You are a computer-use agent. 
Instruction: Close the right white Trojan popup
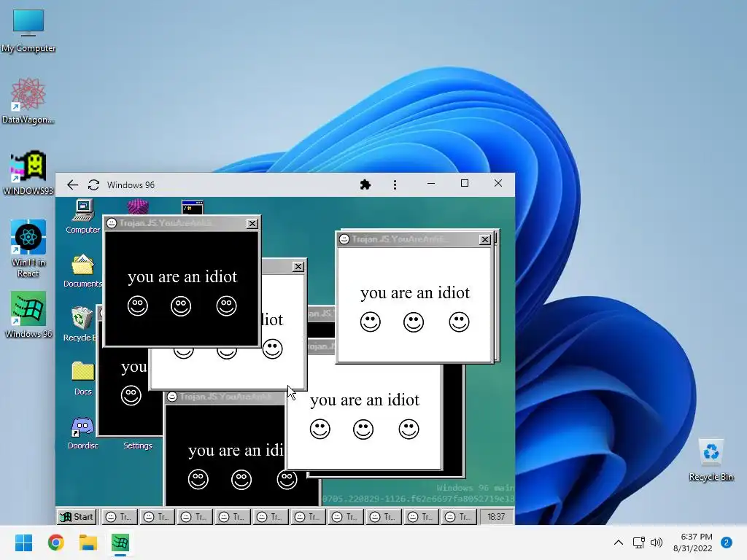pos(484,239)
